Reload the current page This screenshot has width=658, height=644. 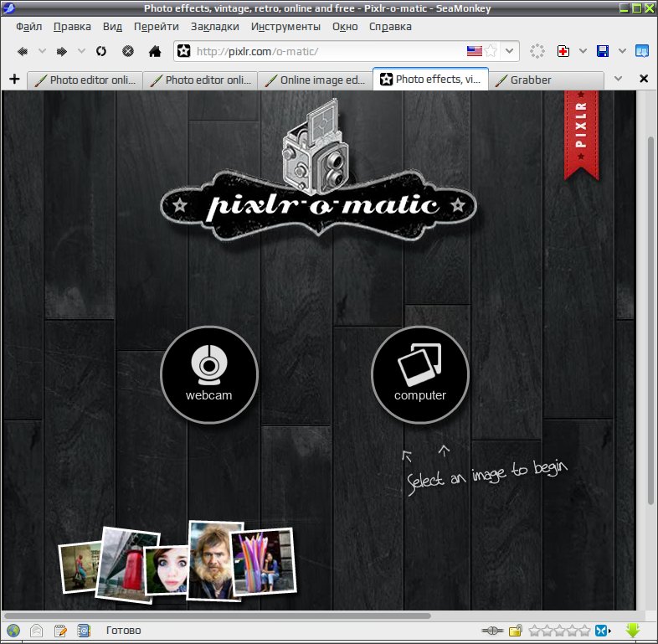click(x=101, y=51)
